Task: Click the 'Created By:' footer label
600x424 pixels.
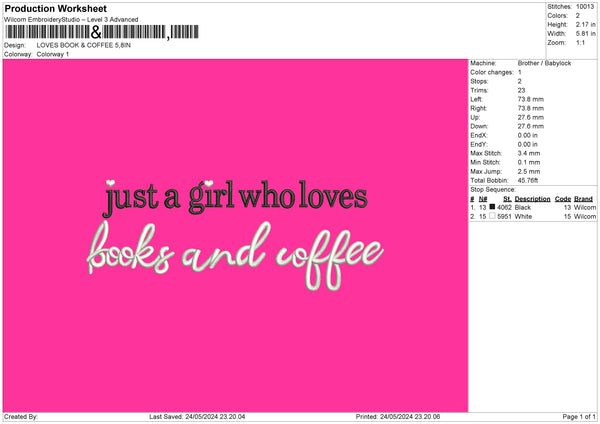Action: pos(21,417)
